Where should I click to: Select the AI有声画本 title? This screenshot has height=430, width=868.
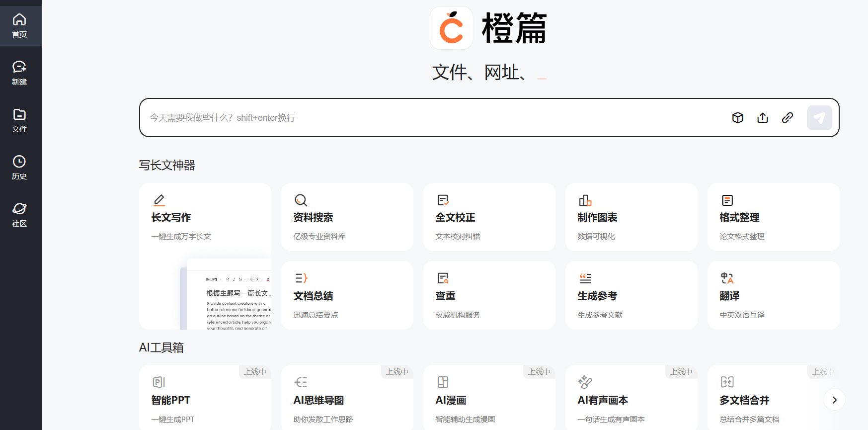(603, 400)
